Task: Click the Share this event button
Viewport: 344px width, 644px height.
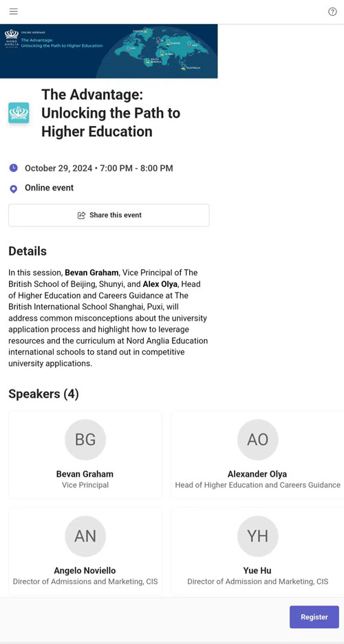Action: (x=109, y=215)
